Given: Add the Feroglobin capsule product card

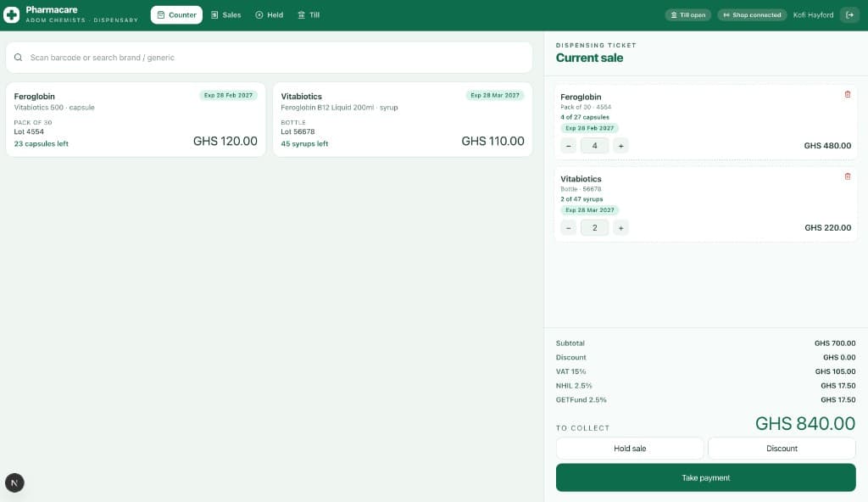Looking at the screenshot, I should coord(136,120).
